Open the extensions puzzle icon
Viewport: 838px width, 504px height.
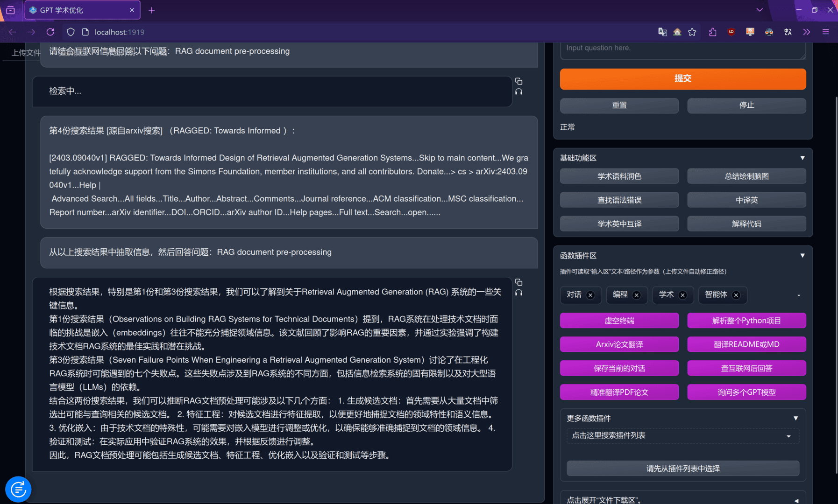712,32
